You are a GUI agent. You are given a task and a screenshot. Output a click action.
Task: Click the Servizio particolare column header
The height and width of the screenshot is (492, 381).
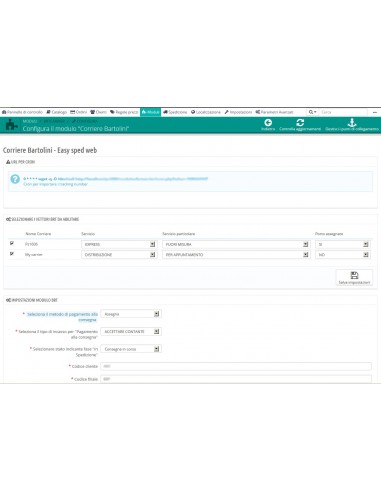click(x=179, y=234)
